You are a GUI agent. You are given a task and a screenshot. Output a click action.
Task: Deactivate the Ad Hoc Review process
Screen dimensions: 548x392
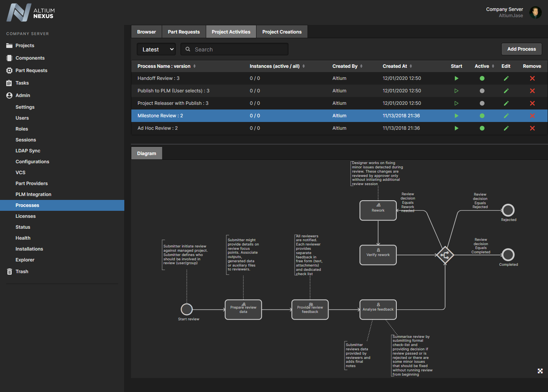click(x=482, y=128)
